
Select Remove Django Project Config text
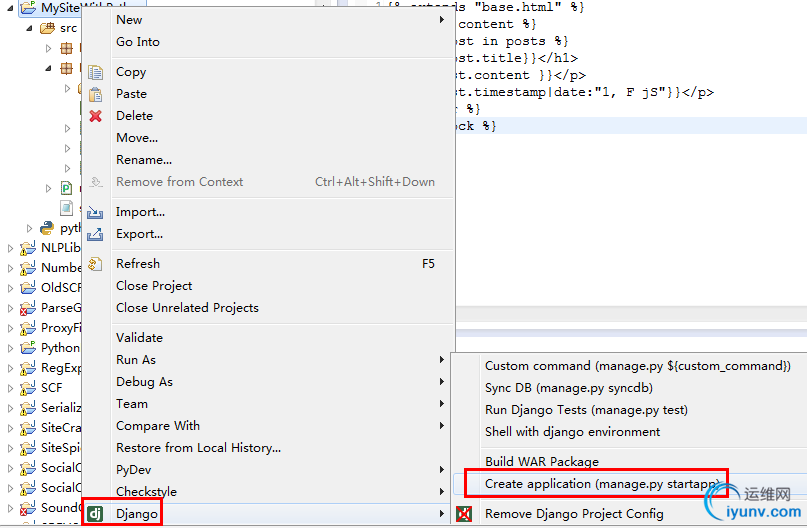(x=574, y=514)
